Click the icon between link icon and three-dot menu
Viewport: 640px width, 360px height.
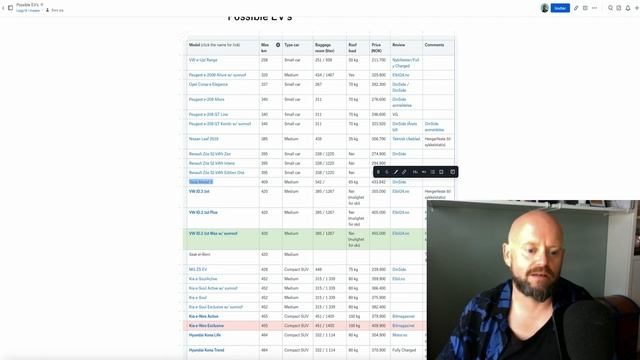point(585,8)
